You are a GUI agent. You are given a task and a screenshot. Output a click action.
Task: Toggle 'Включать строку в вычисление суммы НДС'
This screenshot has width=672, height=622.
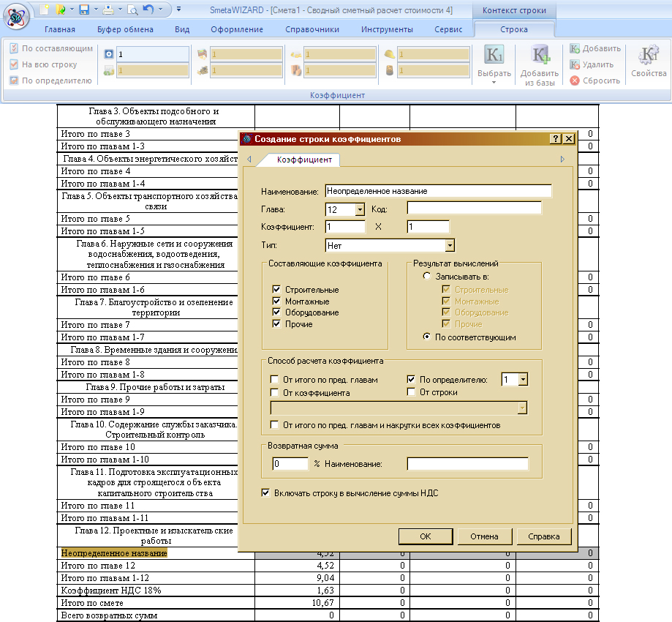coord(265,493)
